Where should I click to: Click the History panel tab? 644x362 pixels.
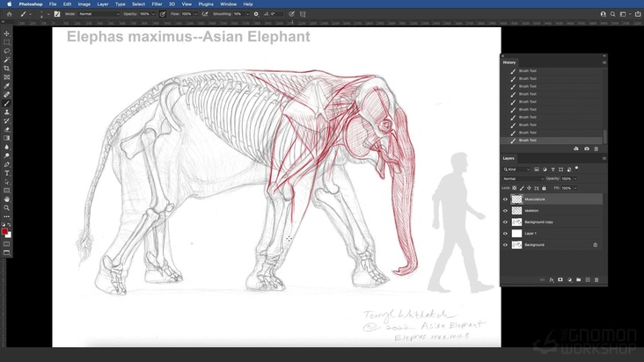click(x=509, y=62)
